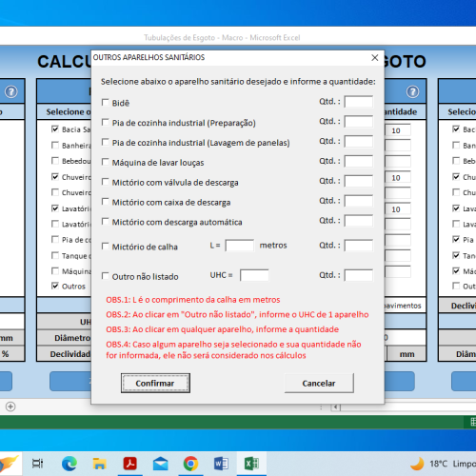The width and height of the screenshot is (476, 476).
Task: Tick the Outro não listado checkbox
Action: point(105,276)
